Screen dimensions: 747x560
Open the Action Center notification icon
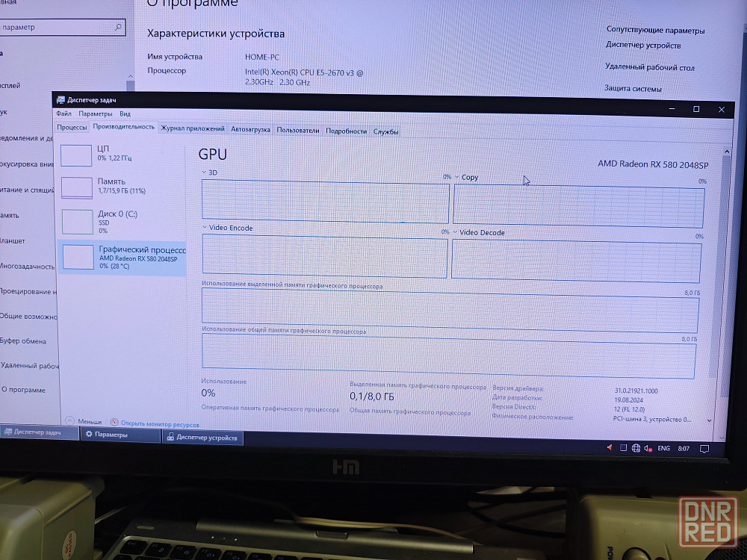[704, 449]
